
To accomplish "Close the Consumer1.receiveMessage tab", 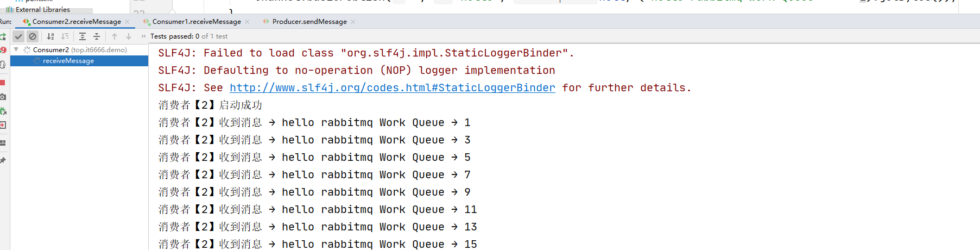I will point(247,22).
